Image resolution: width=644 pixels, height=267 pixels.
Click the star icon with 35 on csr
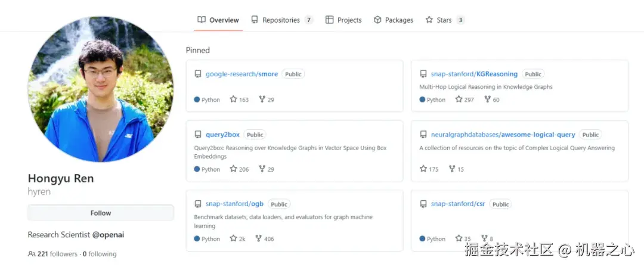[x=459, y=238]
